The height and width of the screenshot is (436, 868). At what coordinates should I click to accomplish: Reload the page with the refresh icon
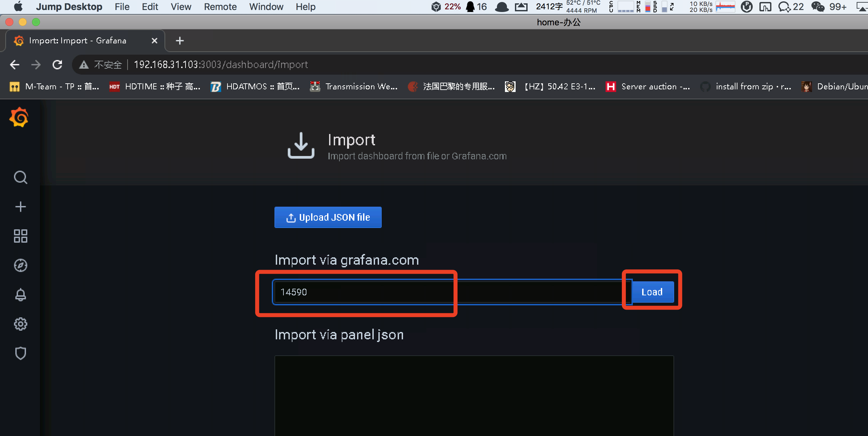point(57,64)
